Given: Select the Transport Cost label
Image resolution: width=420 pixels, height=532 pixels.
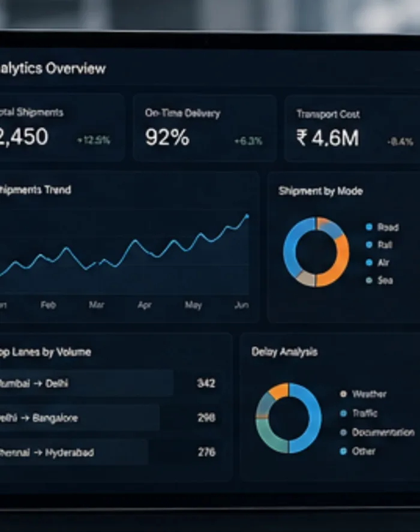Looking at the screenshot, I should pyautogui.click(x=328, y=114).
